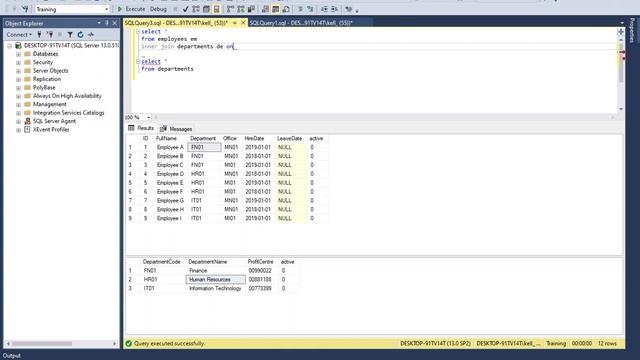Switch to the SQLQuery1.sql tab
The width and height of the screenshot is (640, 360).
coord(301,23)
